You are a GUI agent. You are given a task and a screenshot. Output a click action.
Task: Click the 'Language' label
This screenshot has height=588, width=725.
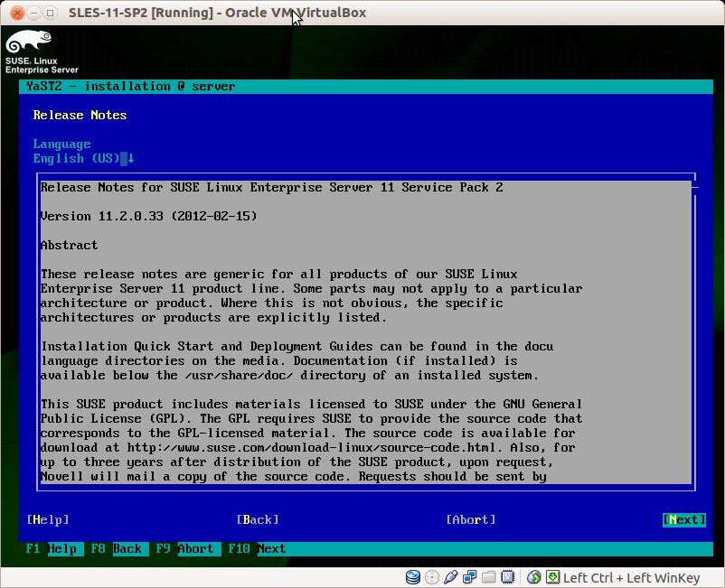62,145
